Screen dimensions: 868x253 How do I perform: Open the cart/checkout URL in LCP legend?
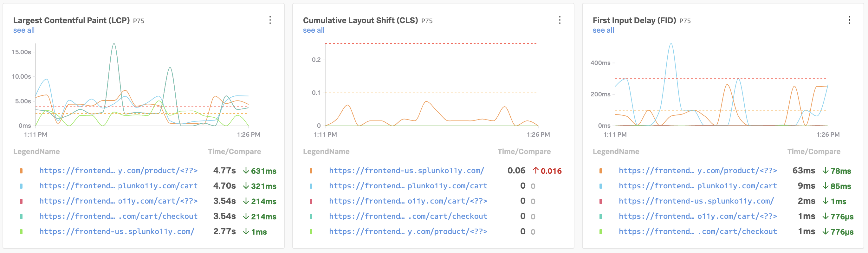point(118,216)
